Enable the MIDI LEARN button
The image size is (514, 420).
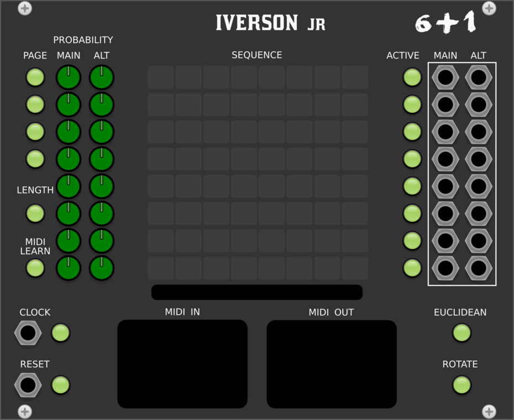(x=35, y=268)
